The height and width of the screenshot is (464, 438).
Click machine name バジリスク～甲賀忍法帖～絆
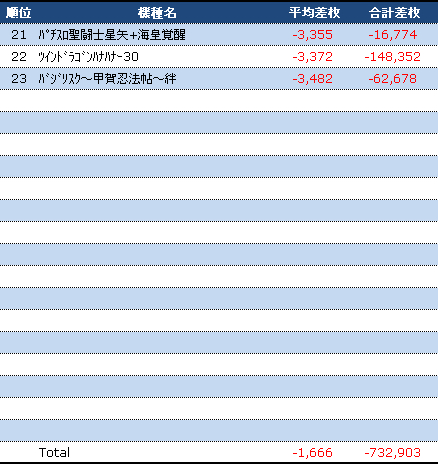pyautogui.click(x=107, y=79)
